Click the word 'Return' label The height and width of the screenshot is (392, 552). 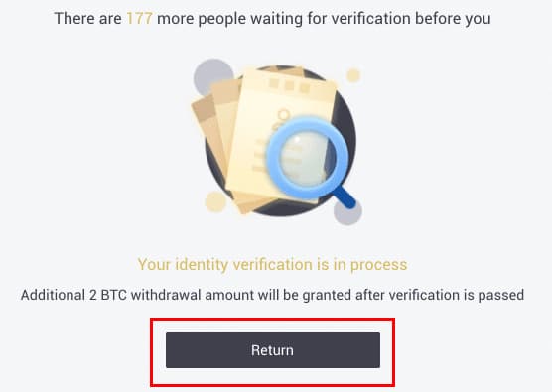272,350
